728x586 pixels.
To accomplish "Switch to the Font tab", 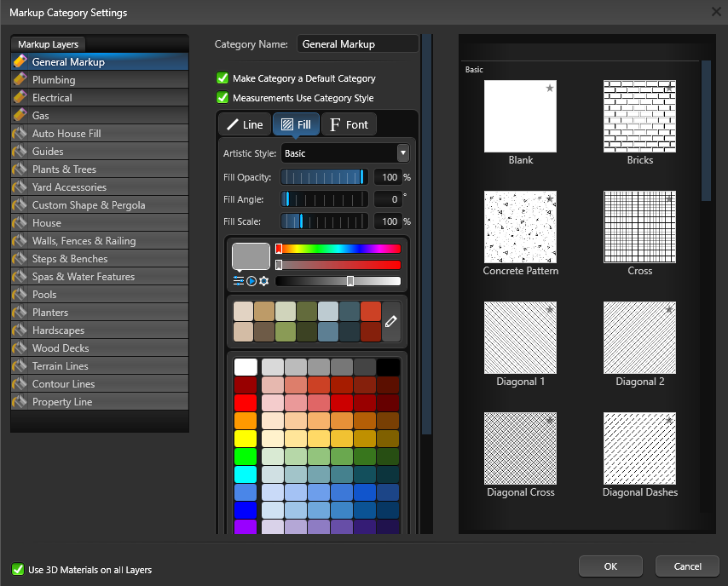I will pyautogui.click(x=349, y=124).
